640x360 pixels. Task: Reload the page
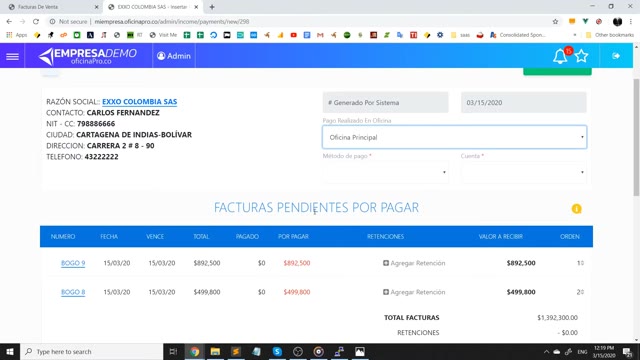(36, 22)
